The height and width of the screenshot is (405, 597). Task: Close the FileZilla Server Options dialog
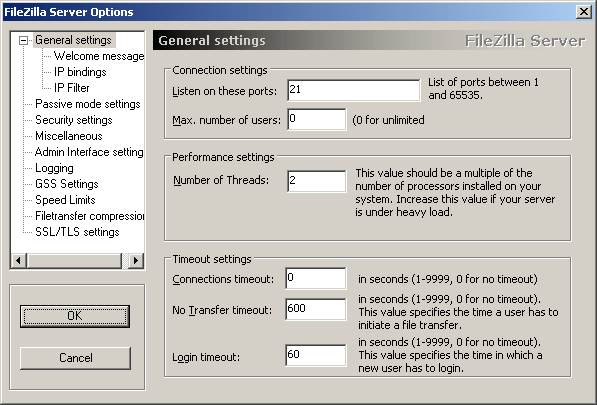coord(583,12)
